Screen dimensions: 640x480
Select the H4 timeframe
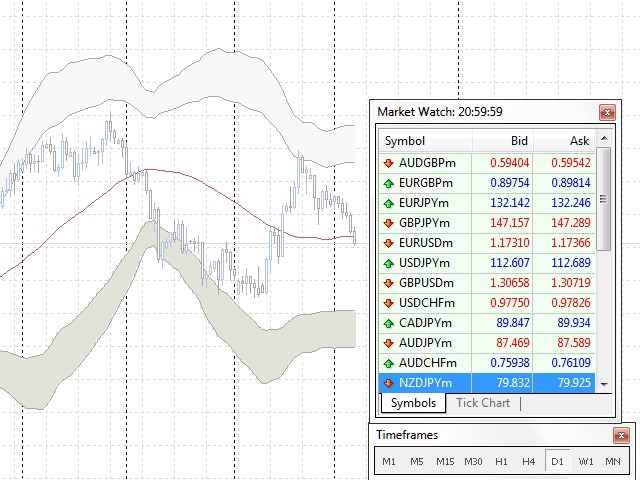click(529, 462)
